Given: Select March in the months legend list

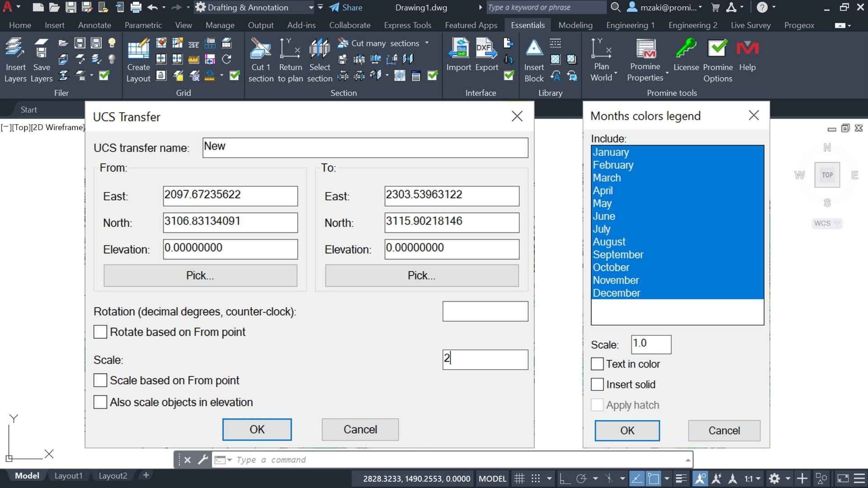Looking at the screenshot, I should click(x=607, y=178).
